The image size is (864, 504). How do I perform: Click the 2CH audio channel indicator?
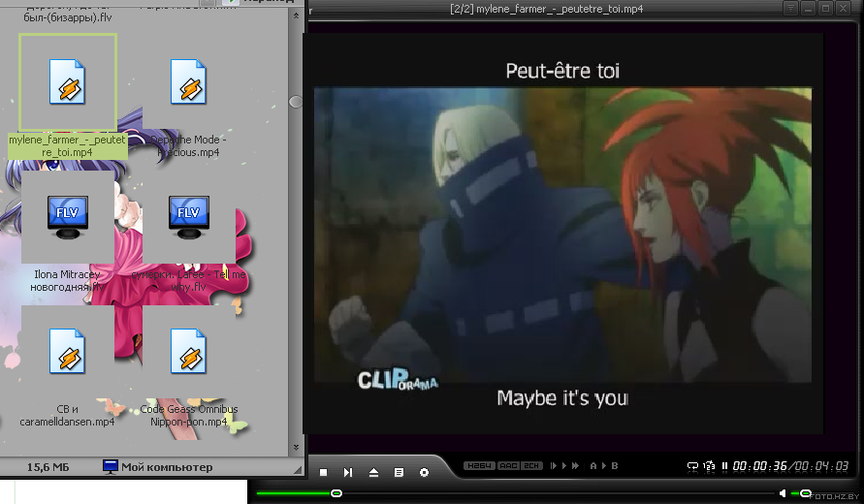531,466
